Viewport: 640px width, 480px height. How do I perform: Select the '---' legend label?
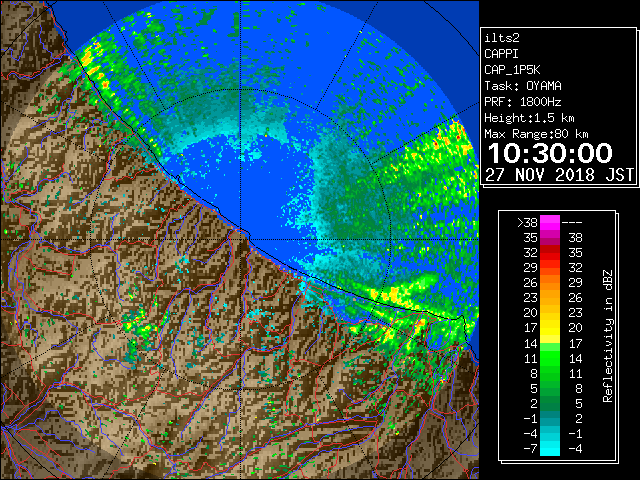point(572,222)
